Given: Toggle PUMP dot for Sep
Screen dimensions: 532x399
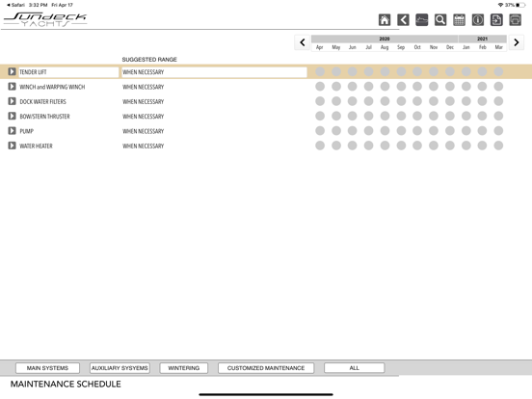Looking at the screenshot, I should tap(401, 131).
